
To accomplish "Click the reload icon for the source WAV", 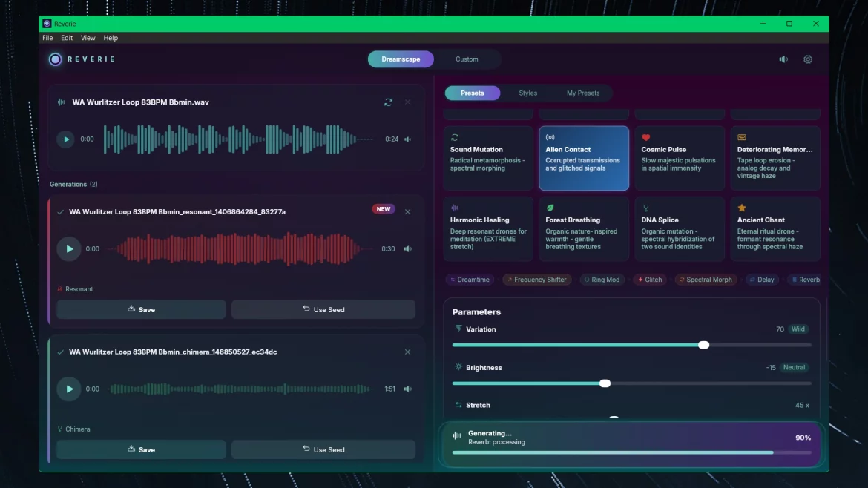I will point(388,102).
